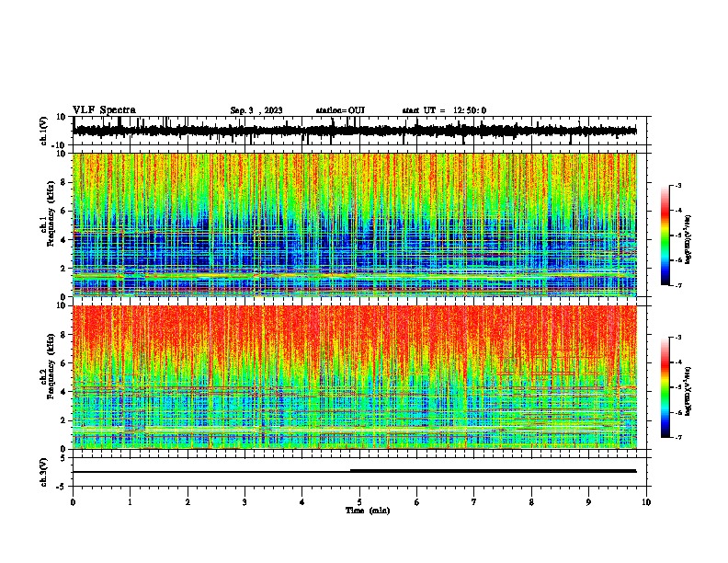The image size is (728, 563).
Task: Click the "start UT = 12:50:0" text
Action: tap(444, 110)
